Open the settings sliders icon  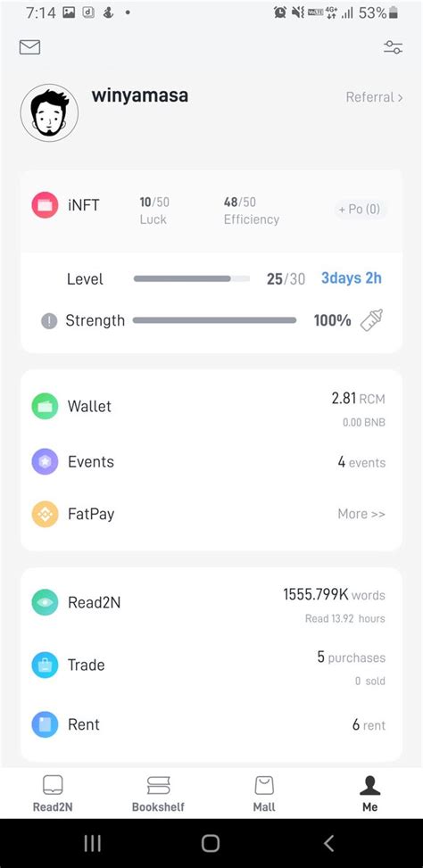click(x=393, y=47)
